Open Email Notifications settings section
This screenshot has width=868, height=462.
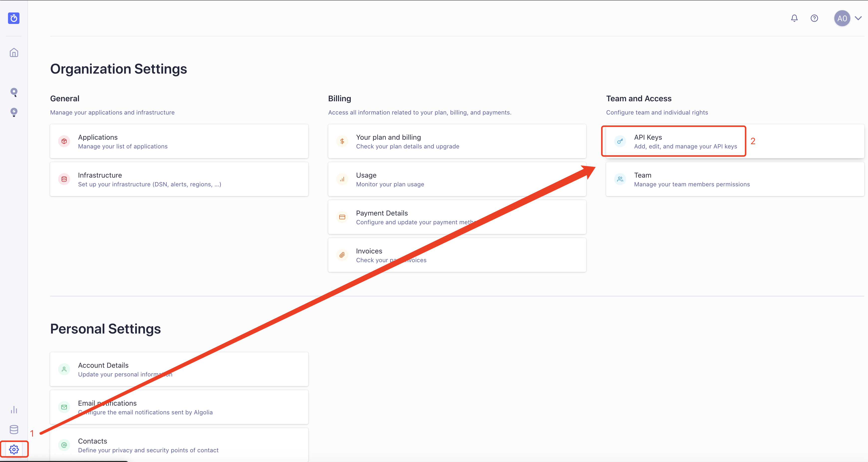coord(179,407)
